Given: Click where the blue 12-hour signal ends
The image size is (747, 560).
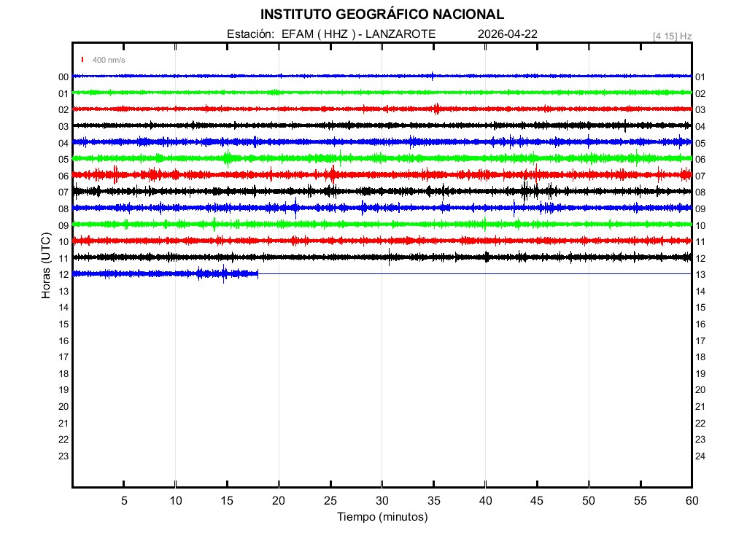Looking at the screenshot, I should pos(258,273).
